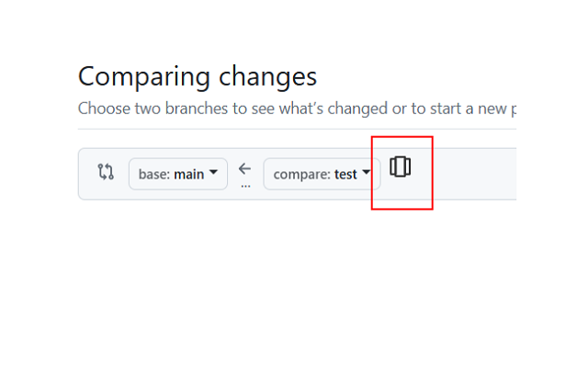Click the blank area below the branch bar

click(x=294, y=276)
